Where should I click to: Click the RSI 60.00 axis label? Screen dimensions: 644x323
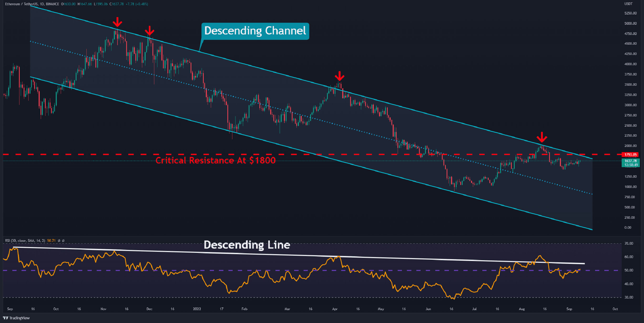pos(629,257)
